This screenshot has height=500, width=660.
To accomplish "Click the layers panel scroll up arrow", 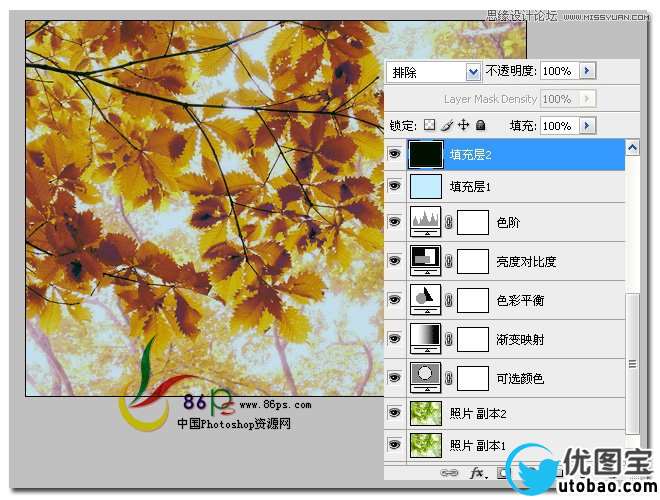I will [632, 147].
